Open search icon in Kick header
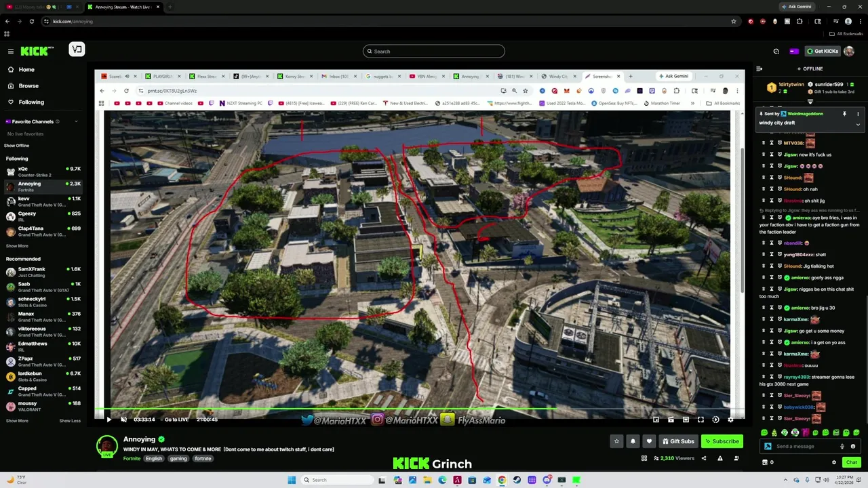868x488 pixels. tap(776, 51)
